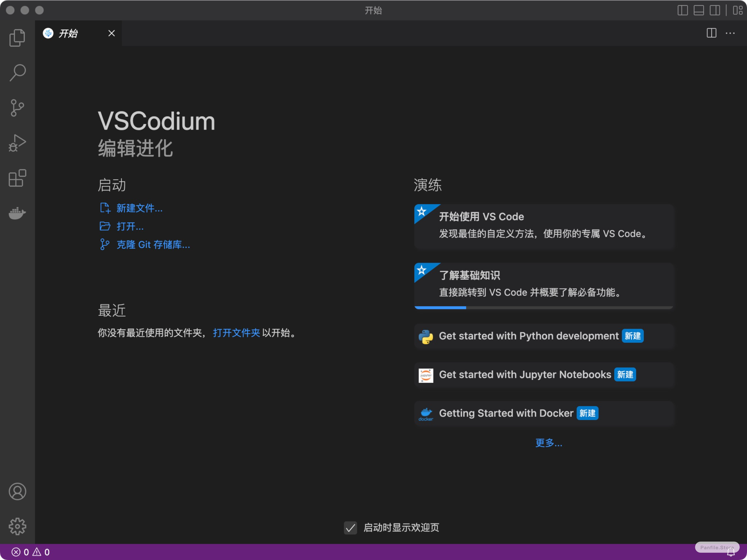
Task: Toggle primary side bar layout icon
Action: 682,10
